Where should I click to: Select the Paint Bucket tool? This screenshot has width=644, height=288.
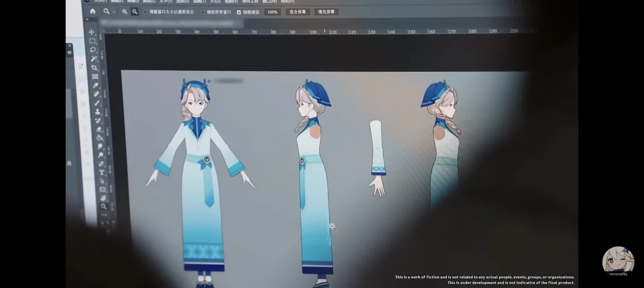coord(100,138)
